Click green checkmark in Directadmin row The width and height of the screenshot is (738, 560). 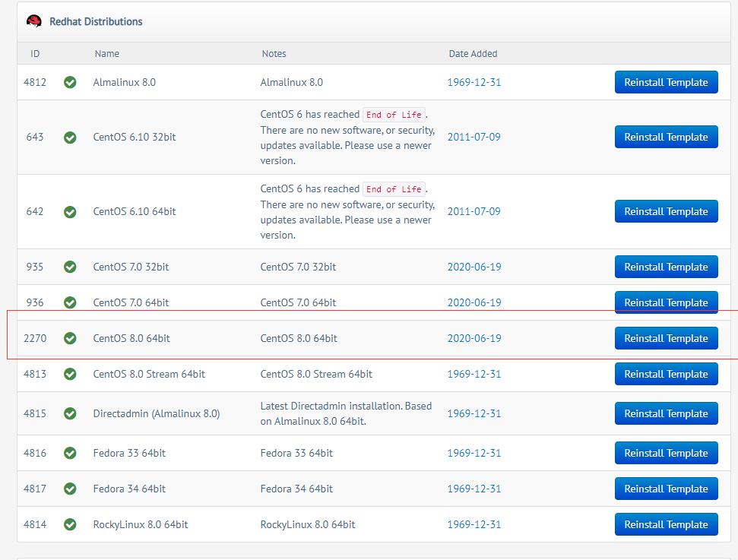(70, 413)
